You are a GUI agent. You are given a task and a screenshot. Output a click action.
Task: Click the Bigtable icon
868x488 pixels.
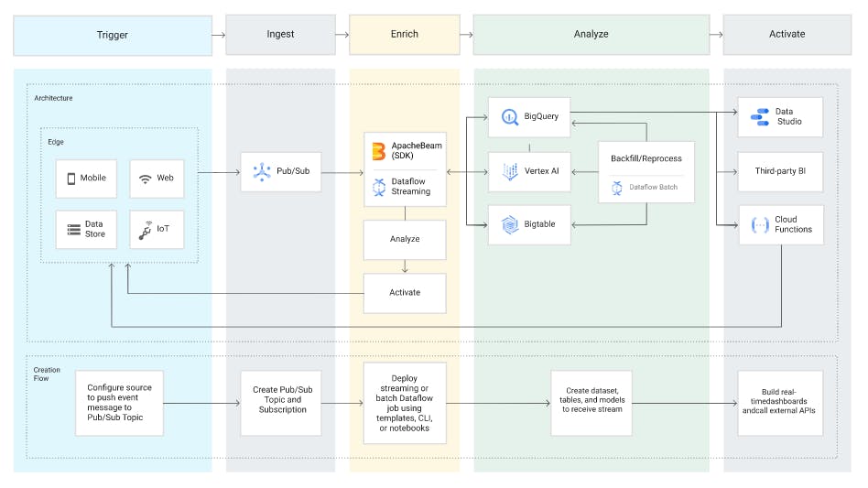pyautogui.click(x=510, y=224)
